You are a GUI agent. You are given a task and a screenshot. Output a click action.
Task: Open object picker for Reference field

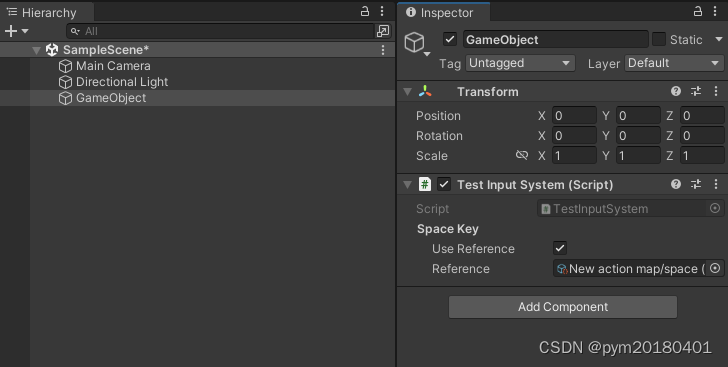point(715,268)
